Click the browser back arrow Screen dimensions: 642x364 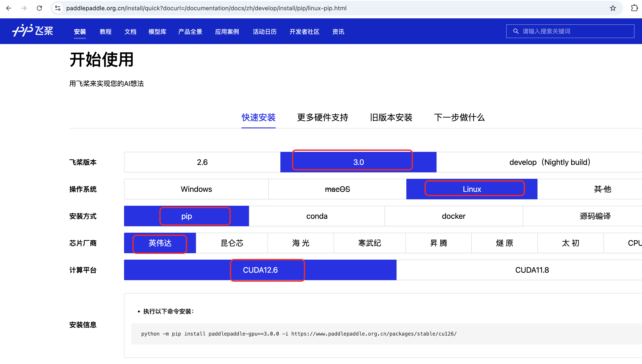(9, 8)
